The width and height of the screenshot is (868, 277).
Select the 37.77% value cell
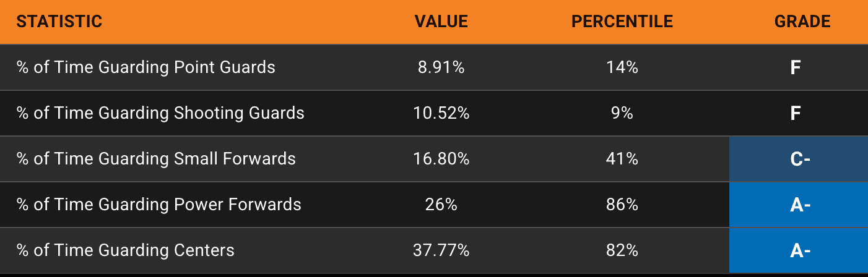pos(441,250)
